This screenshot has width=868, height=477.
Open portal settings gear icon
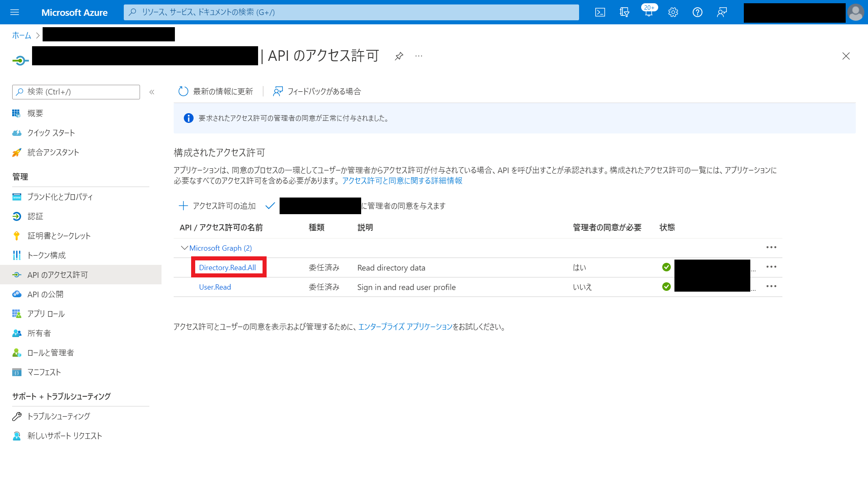(673, 12)
